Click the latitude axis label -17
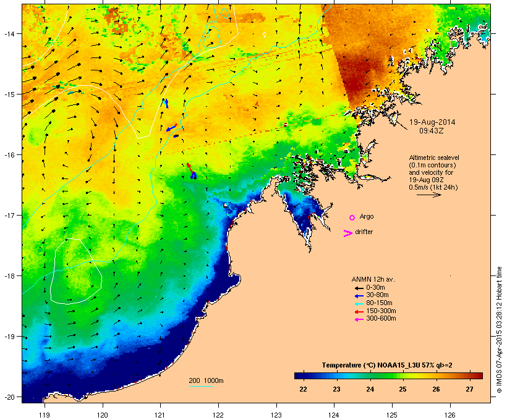 point(9,215)
